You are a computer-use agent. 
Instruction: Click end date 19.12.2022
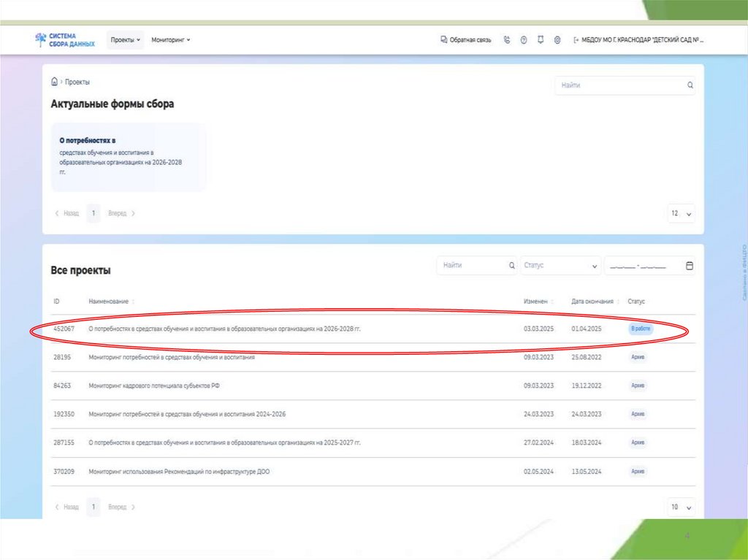click(x=587, y=386)
